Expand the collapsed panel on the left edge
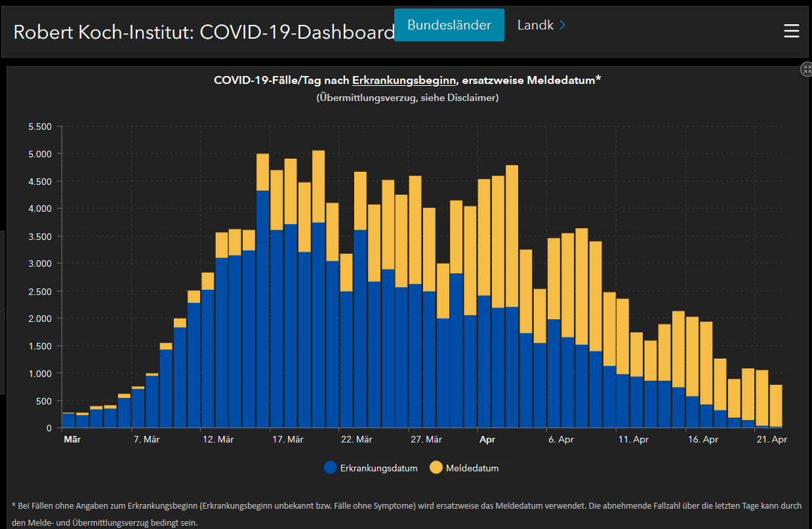Screen dimensions: 812x529 click(x=2, y=312)
